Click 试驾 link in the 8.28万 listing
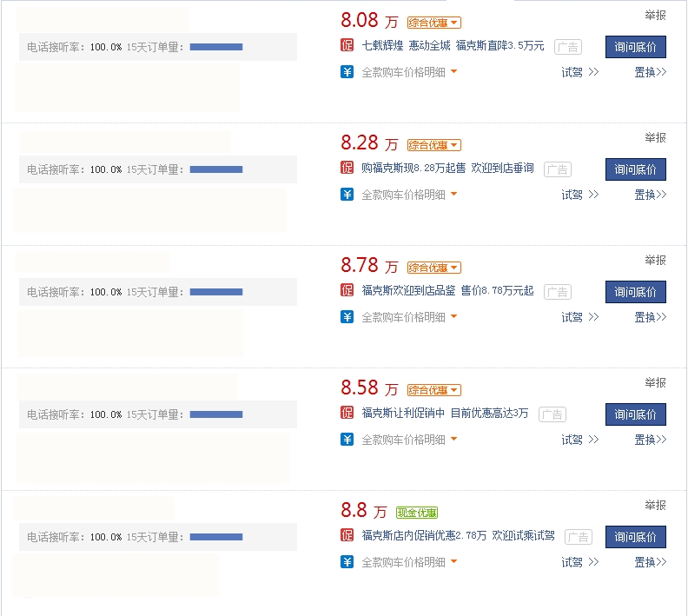This screenshot has width=688, height=616. 579,195
